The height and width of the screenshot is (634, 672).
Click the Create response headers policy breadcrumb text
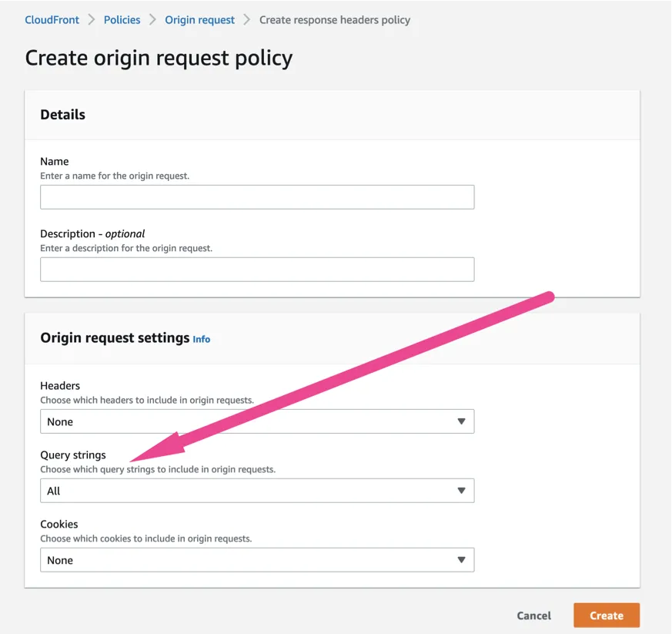(x=335, y=20)
